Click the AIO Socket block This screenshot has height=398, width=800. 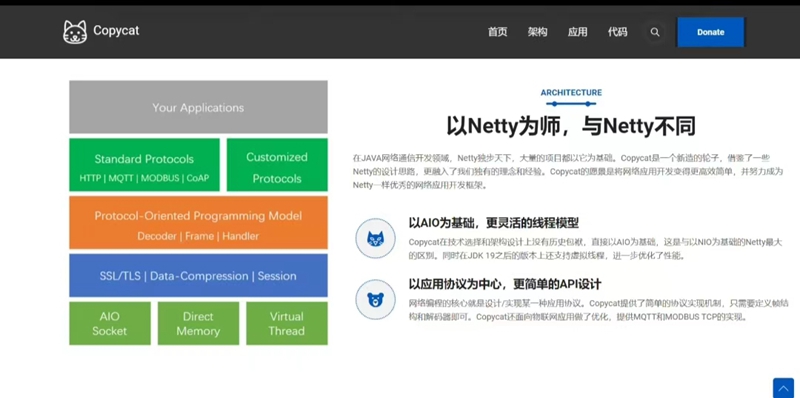pos(110,324)
